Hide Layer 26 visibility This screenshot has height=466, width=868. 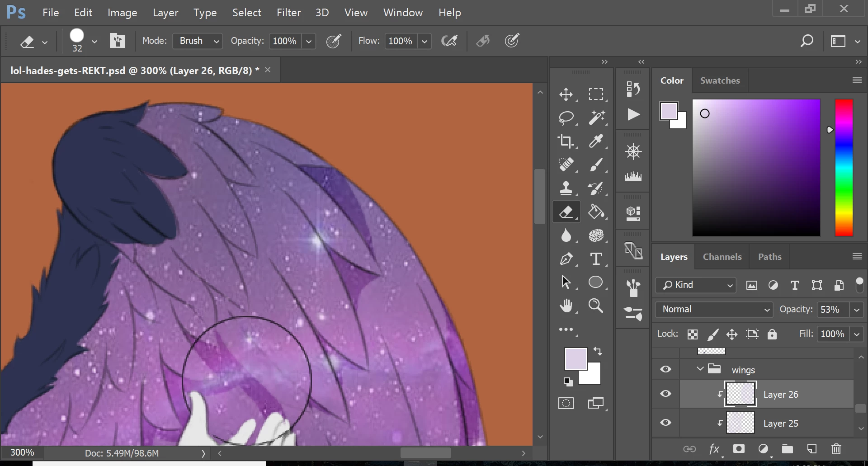tap(665, 394)
